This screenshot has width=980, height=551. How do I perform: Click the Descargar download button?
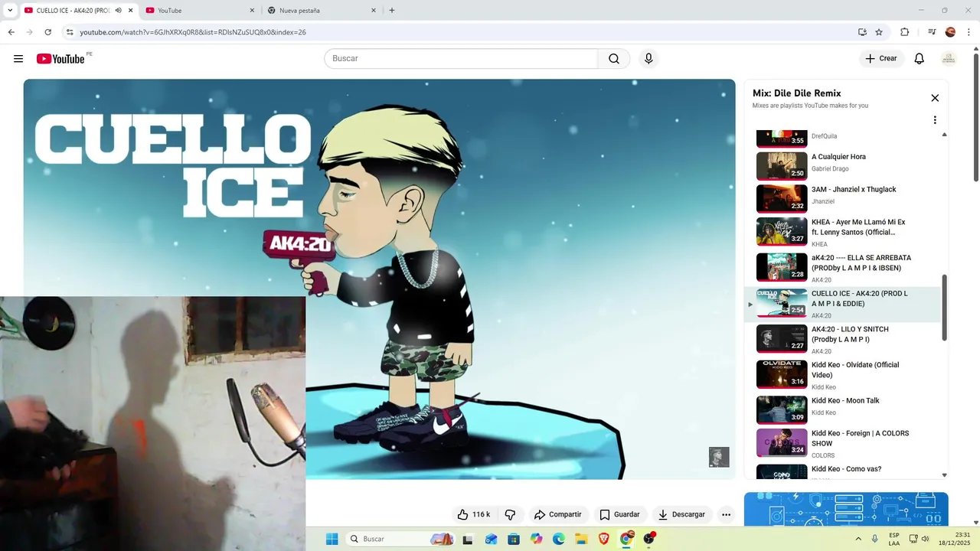pos(681,514)
